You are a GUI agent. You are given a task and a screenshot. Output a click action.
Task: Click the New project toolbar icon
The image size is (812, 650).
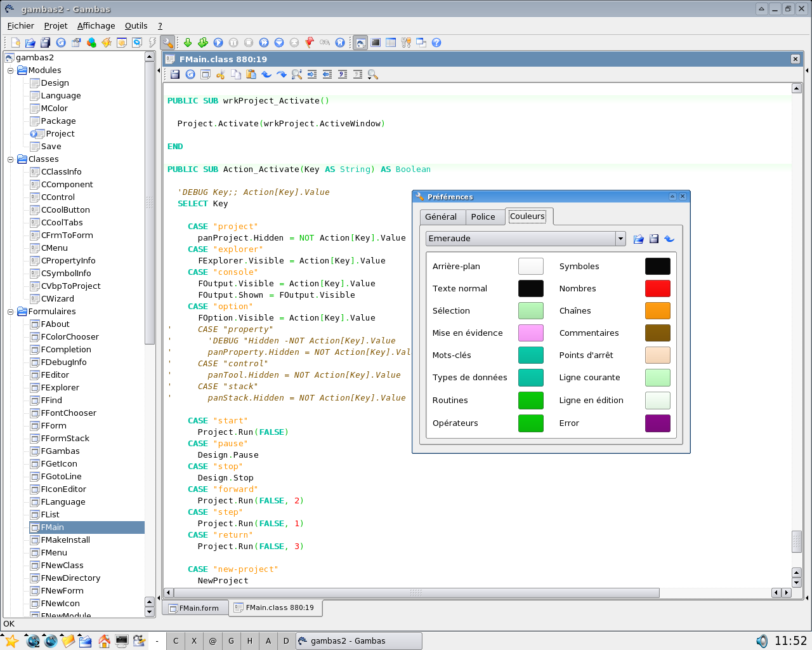15,43
